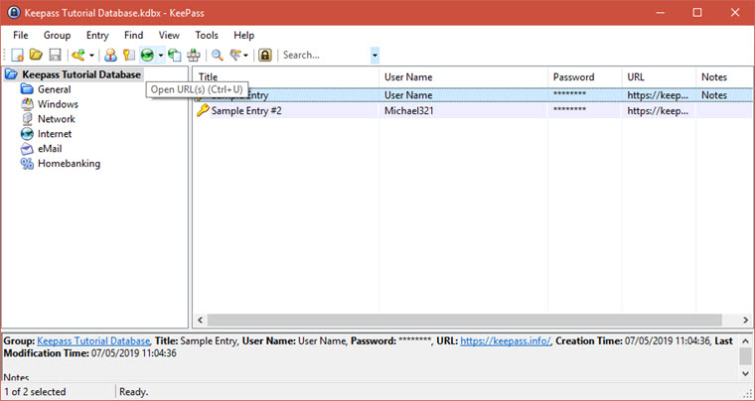Viewport: 755px width, 401px height.
Task: Click the User Name cell of Sample Entry
Action: pos(408,95)
